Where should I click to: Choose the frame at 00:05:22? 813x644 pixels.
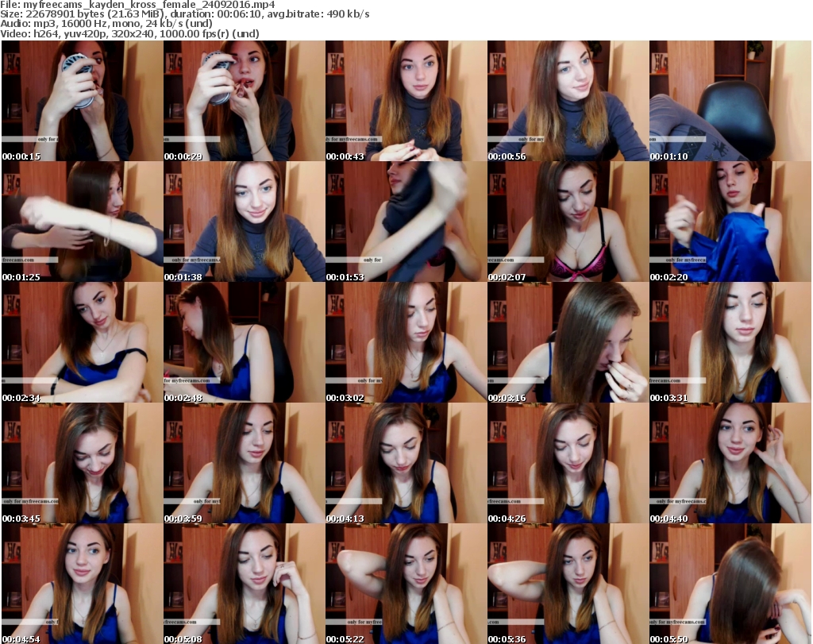[x=406, y=584]
